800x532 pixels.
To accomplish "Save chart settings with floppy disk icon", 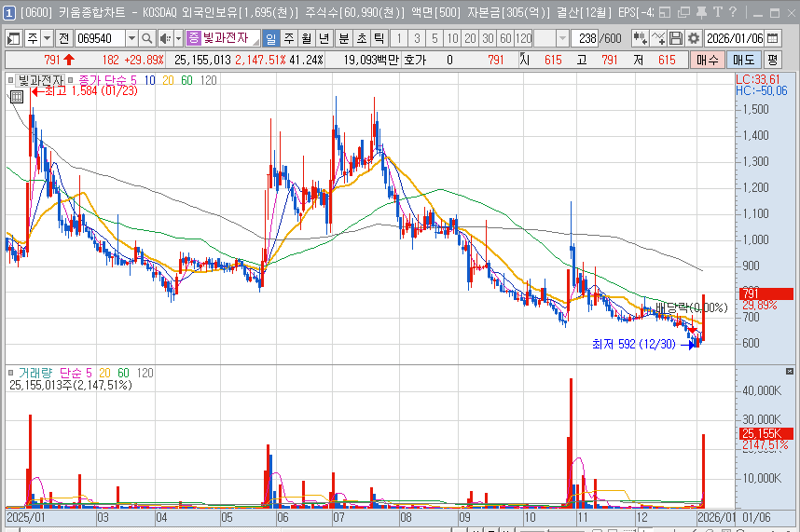I will tap(675, 38).
